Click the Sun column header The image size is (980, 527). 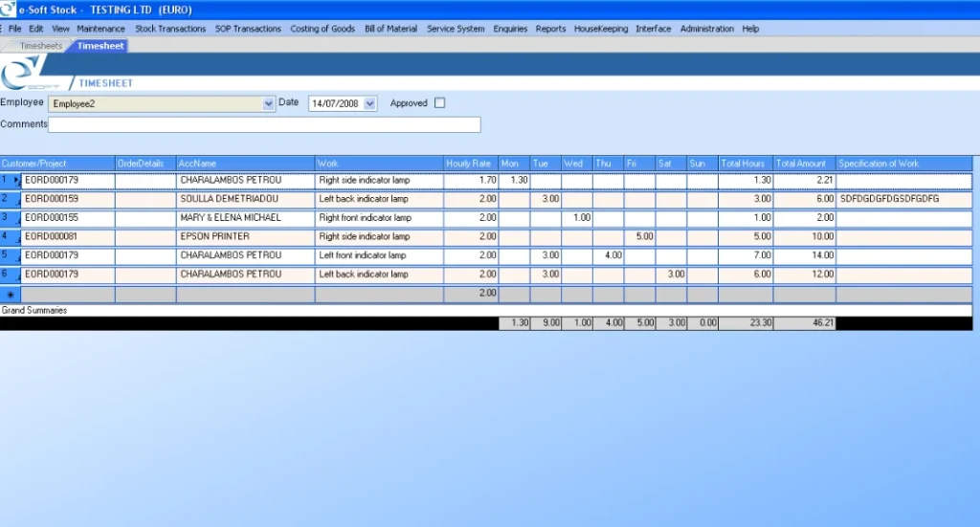702,164
